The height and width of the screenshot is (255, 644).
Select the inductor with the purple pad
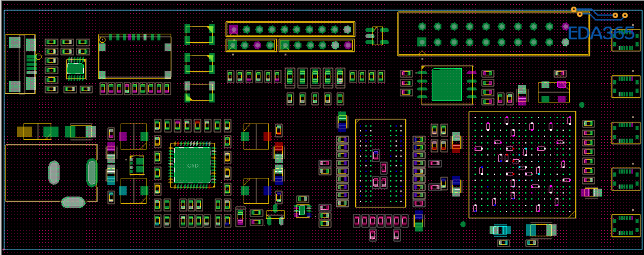(133, 136)
